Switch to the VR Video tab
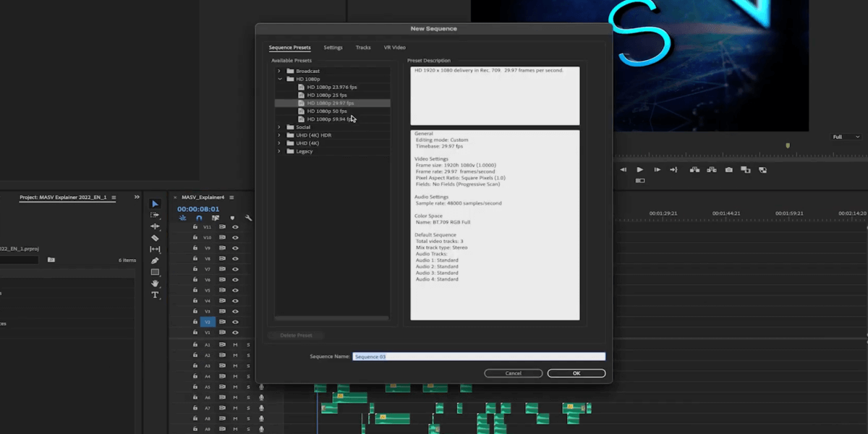This screenshot has height=434, width=868. click(395, 48)
